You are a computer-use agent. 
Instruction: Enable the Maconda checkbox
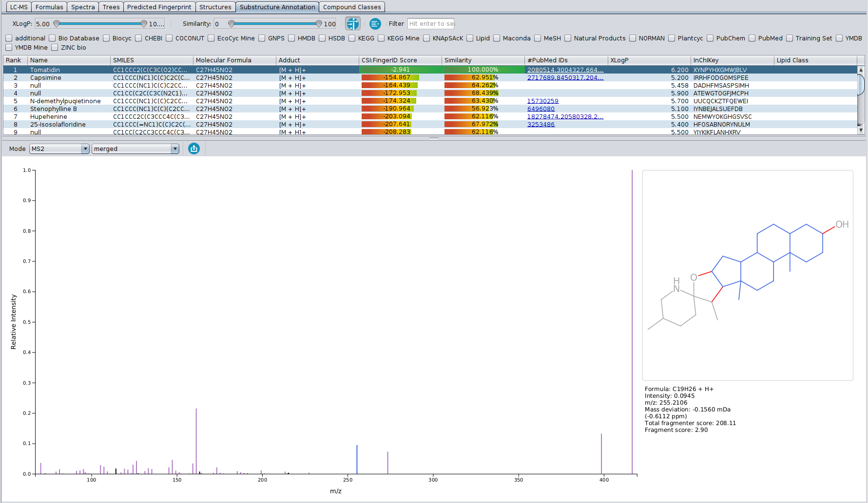(x=497, y=38)
